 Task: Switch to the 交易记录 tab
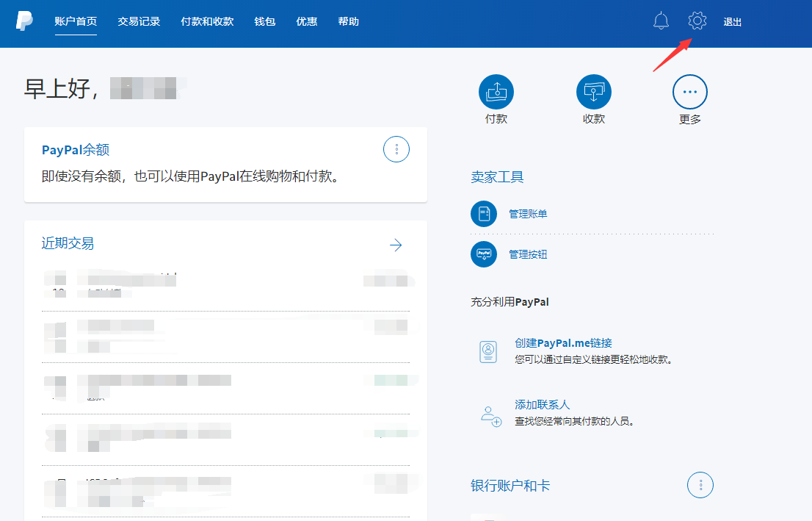[x=139, y=21]
